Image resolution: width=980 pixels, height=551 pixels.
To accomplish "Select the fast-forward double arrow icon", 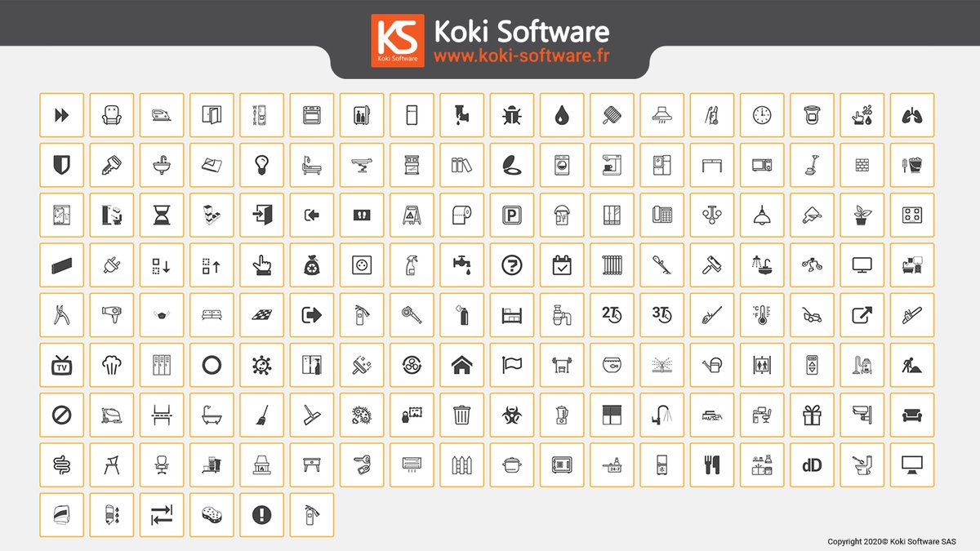I will click(61, 115).
